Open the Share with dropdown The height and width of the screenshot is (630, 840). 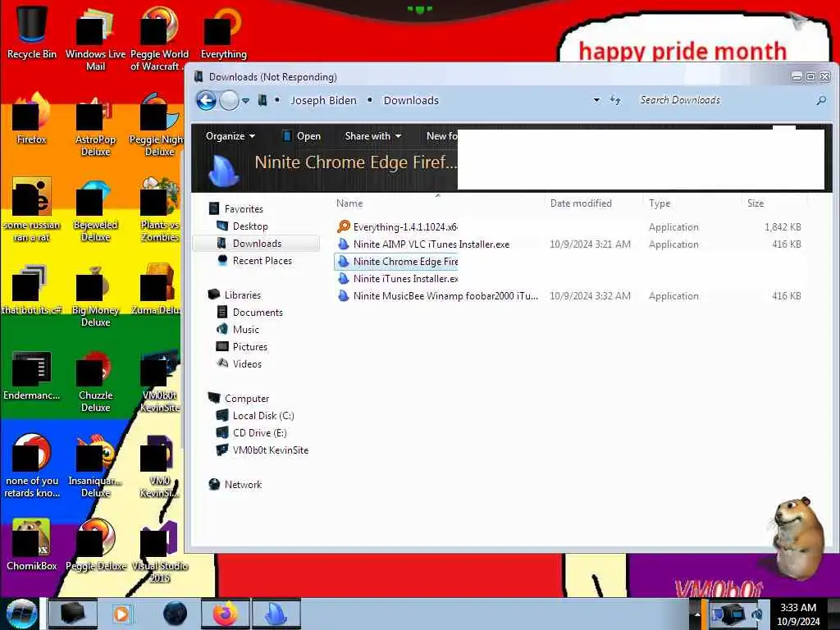[373, 136]
